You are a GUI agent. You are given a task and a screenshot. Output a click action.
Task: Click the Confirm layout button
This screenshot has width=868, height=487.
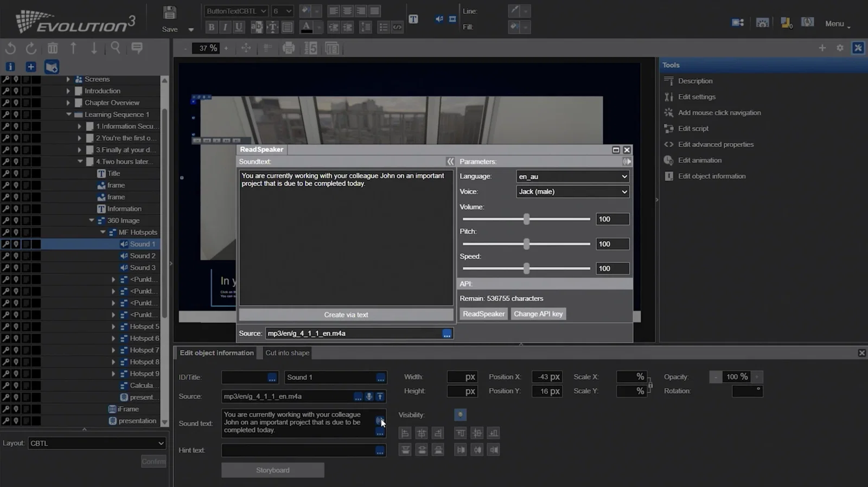click(154, 462)
